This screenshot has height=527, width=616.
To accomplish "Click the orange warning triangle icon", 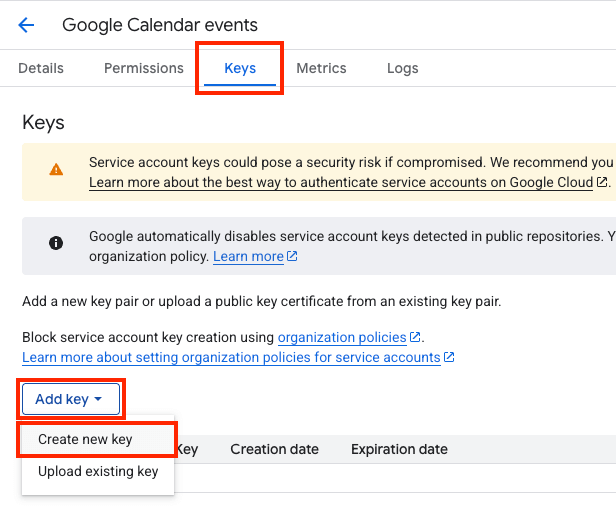I will click(x=56, y=170).
